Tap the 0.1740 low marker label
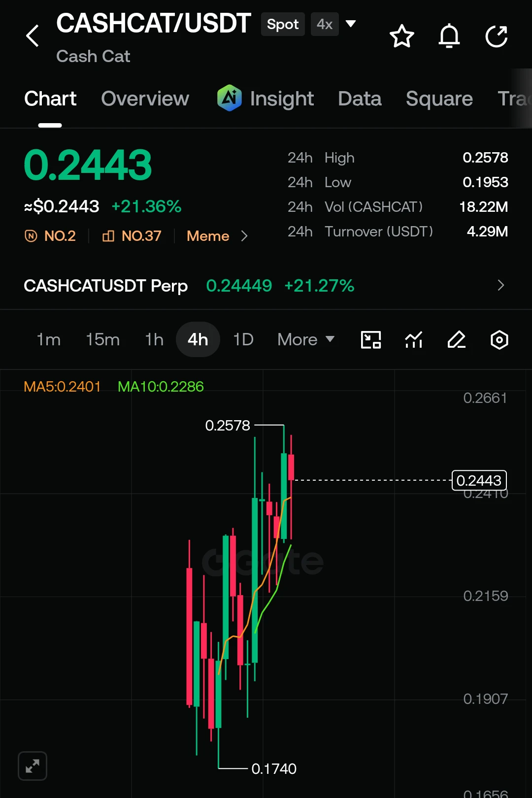Screen dimensions: 532x798 point(274,768)
